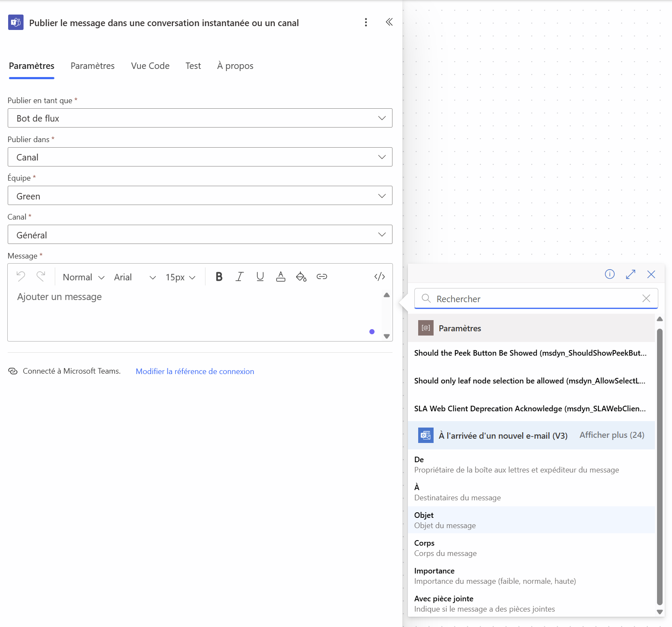Open the highlight fill color tool
Viewport: 672px width, 627px height.
[x=301, y=277]
